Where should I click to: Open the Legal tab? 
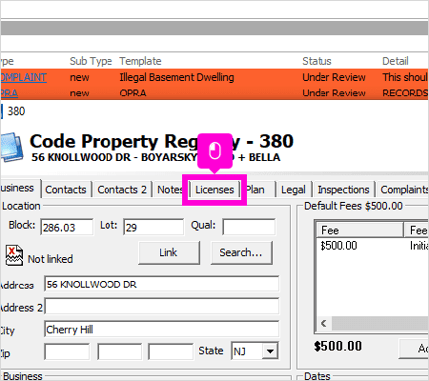click(x=293, y=190)
